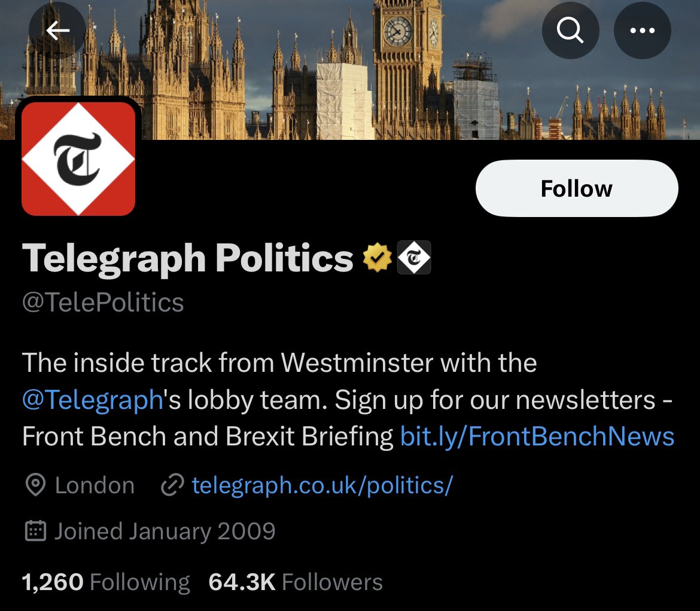Viewport: 700px width, 611px height.
Task: Open the @Telegraph mention in bio
Action: [x=93, y=400]
